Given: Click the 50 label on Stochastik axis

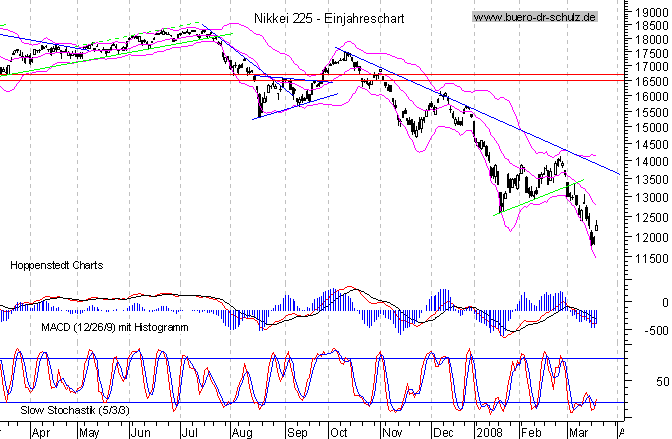Looking at the screenshot, I should [662, 381].
